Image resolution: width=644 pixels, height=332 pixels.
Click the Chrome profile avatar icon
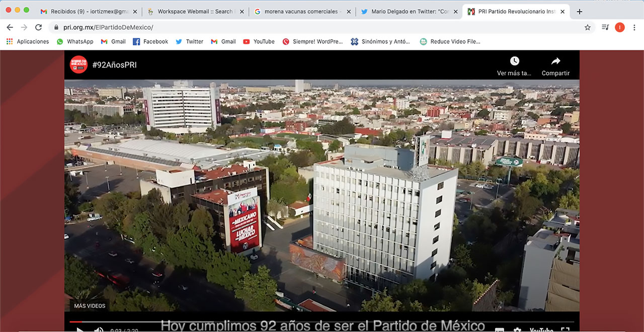(619, 28)
